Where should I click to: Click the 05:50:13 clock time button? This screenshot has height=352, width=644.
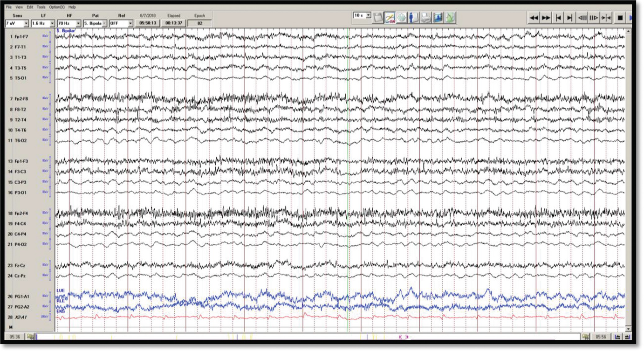[147, 23]
